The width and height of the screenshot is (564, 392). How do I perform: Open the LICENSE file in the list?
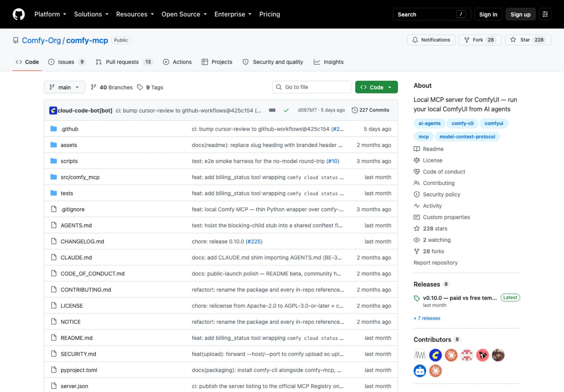tap(72, 306)
